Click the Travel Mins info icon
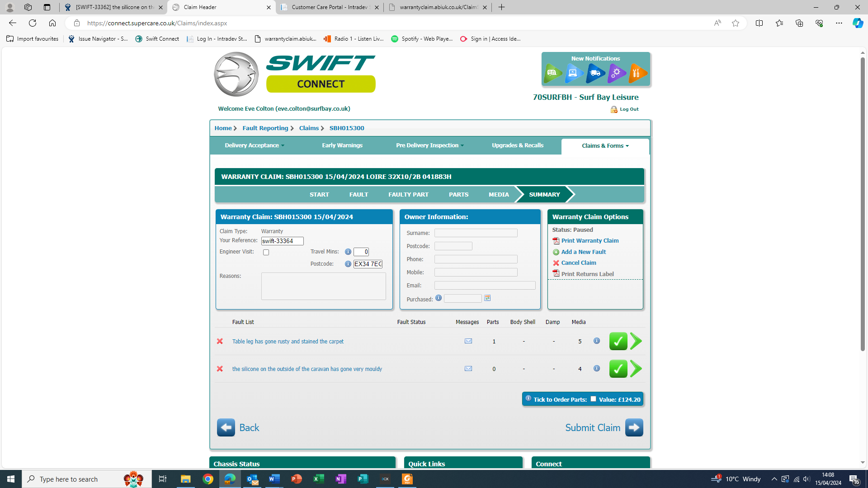868x488 pixels. 348,252
